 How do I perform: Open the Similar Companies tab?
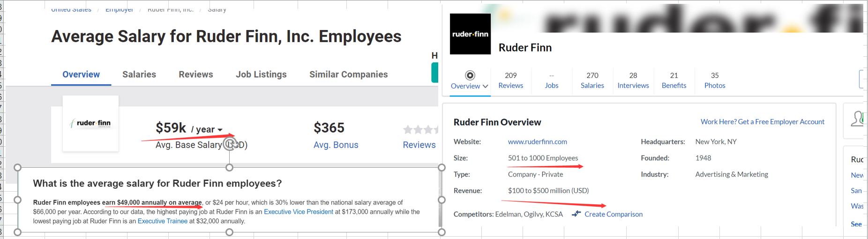[x=348, y=75]
